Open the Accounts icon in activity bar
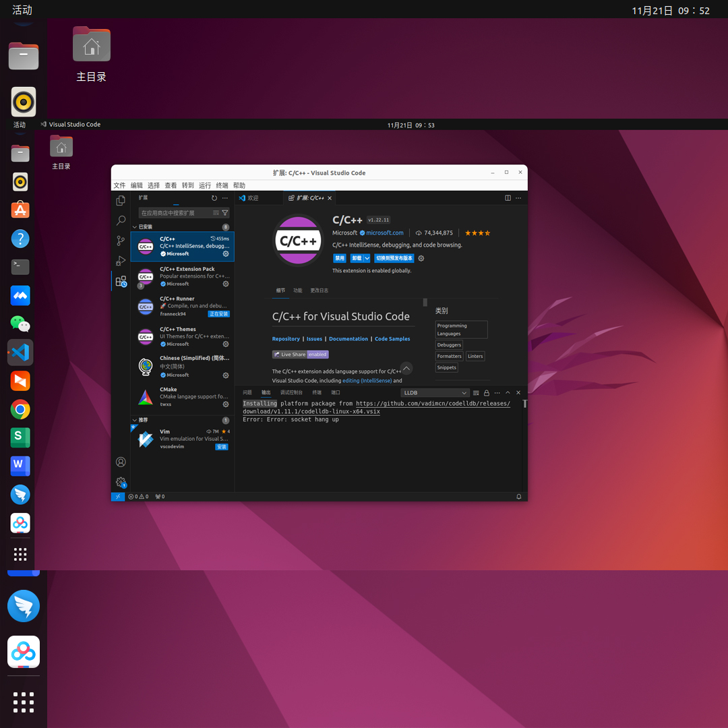The height and width of the screenshot is (728, 728). 121,462
